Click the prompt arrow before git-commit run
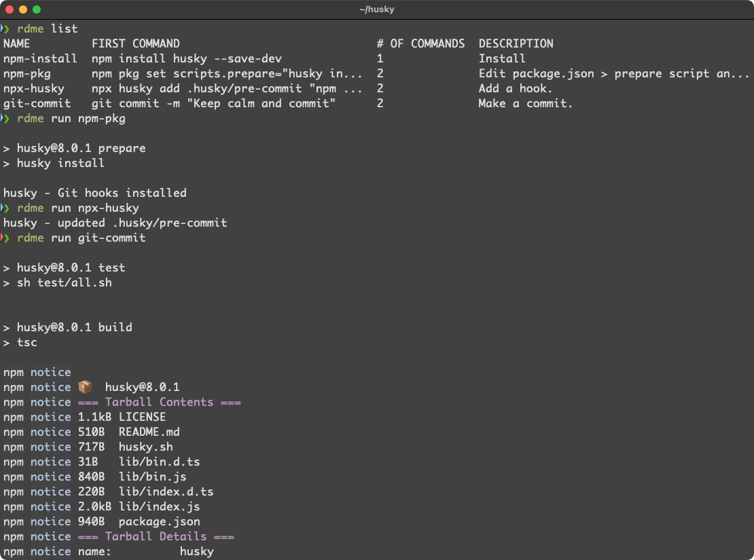Screen dimensions: 754x560 pos(5,238)
